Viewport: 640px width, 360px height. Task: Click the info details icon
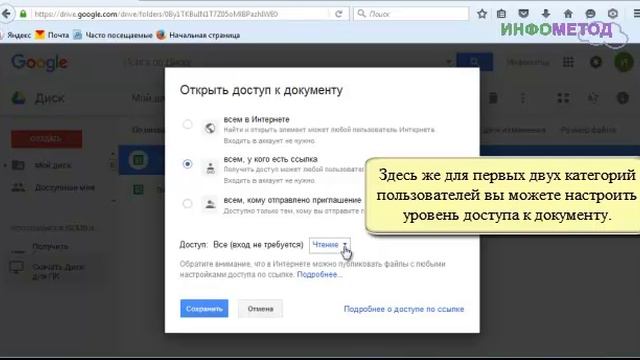pyautogui.click(x=622, y=98)
